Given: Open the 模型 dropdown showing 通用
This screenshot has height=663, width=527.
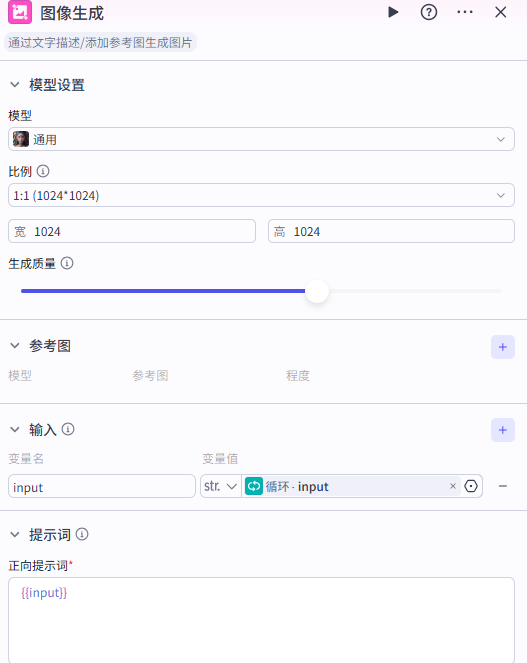Looking at the screenshot, I should point(261,139).
